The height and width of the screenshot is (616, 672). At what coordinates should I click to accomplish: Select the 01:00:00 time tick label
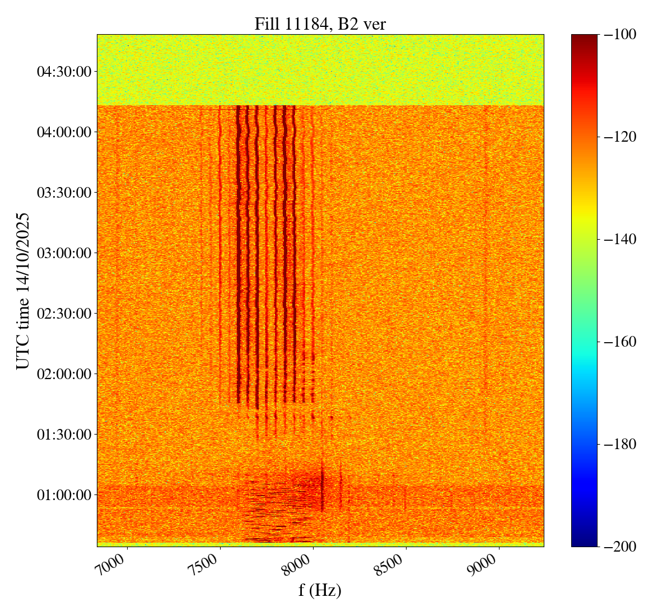(63, 494)
